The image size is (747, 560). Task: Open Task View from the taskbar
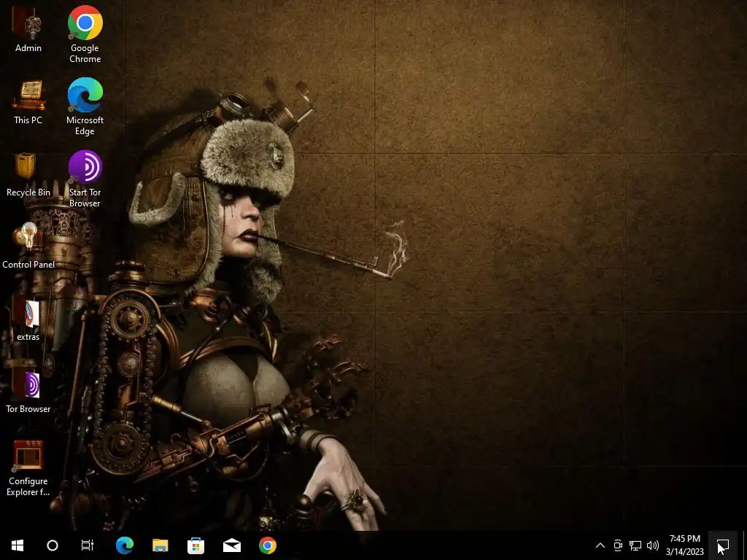88,545
